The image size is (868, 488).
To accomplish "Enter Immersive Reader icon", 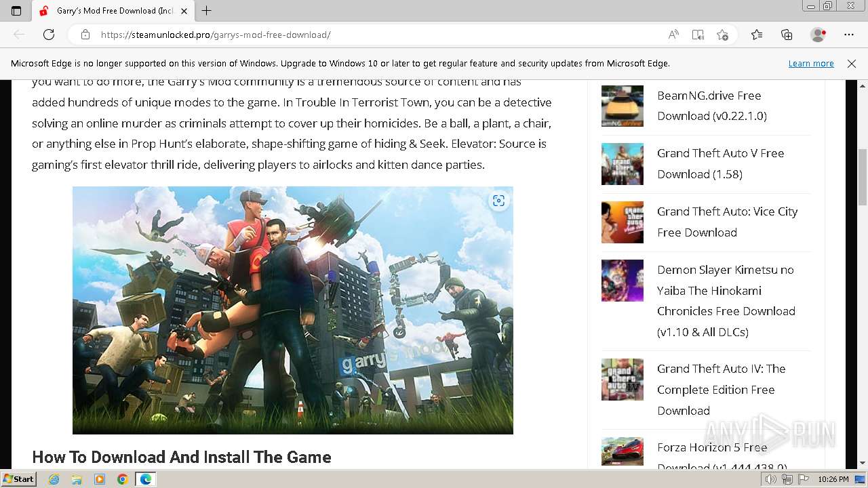I will [698, 35].
